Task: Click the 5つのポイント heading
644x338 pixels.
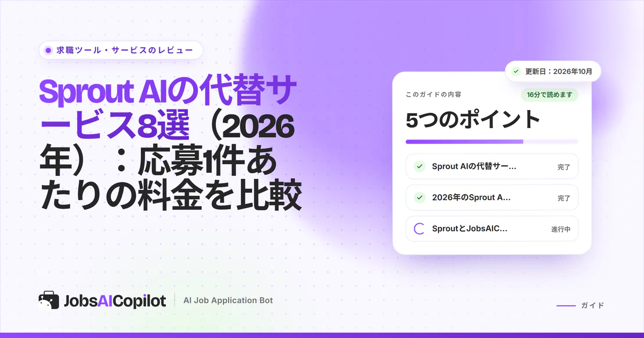Action: 473,120
